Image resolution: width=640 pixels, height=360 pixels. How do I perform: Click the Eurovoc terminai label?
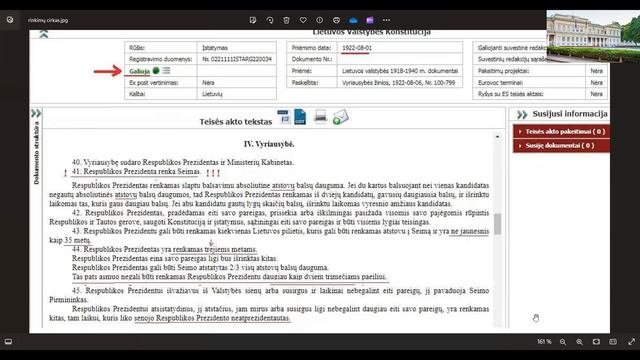[500, 82]
